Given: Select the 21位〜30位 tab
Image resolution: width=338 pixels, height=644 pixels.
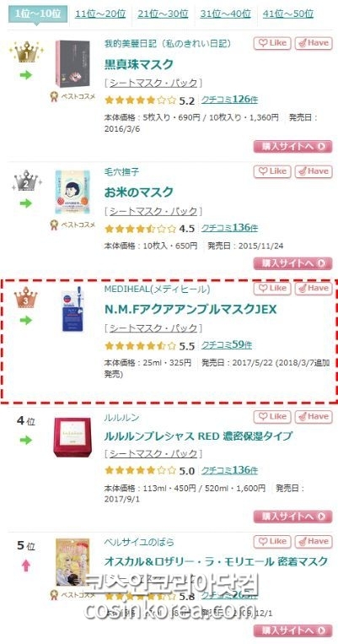Looking at the screenshot, I should 163,14.
